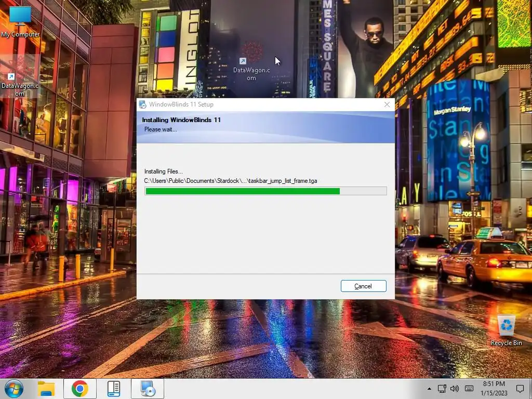
Task: Cancel the WindowBlinds 11 installation
Action: (x=363, y=286)
